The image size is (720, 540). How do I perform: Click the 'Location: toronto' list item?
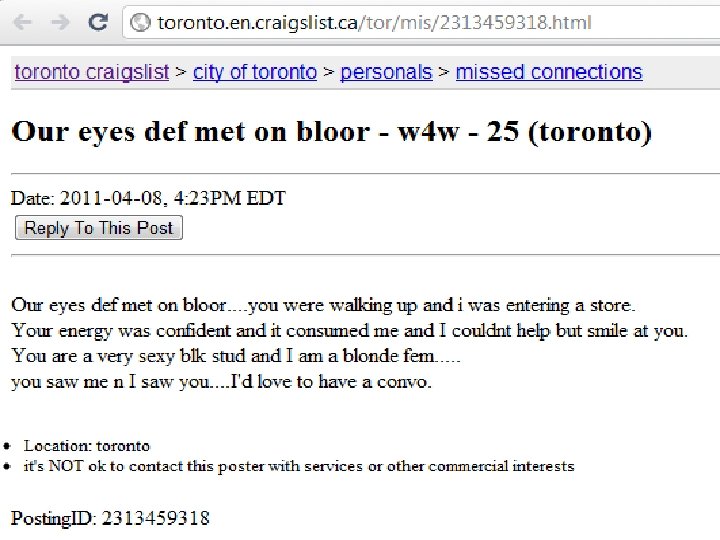(x=87, y=446)
